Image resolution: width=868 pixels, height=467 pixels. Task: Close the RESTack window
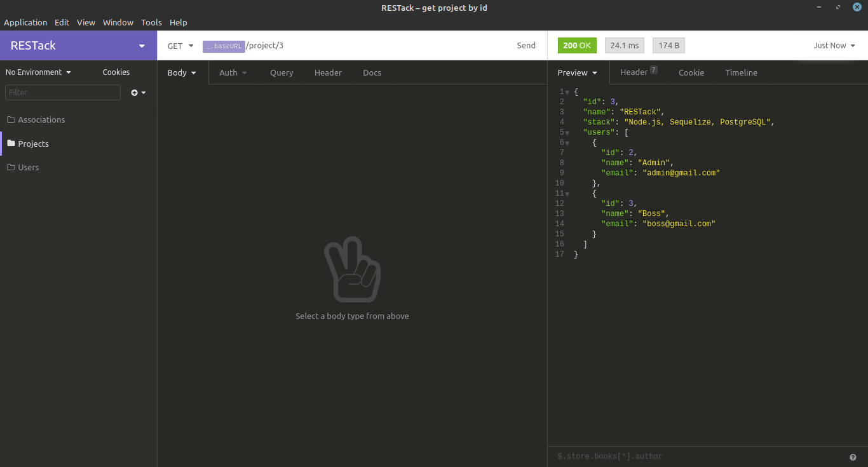(857, 8)
